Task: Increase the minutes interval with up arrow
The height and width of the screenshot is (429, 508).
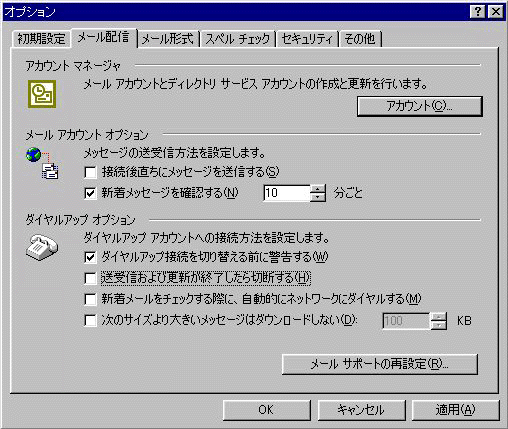Action: pos(318,189)
